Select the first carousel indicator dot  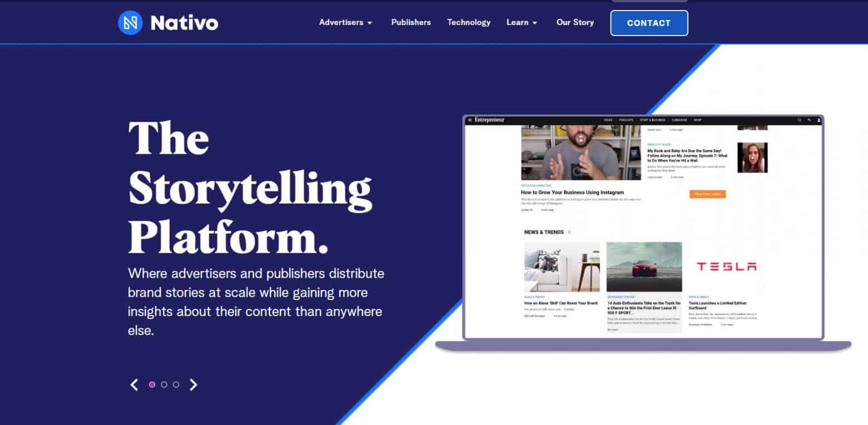(x=152, y=384)
